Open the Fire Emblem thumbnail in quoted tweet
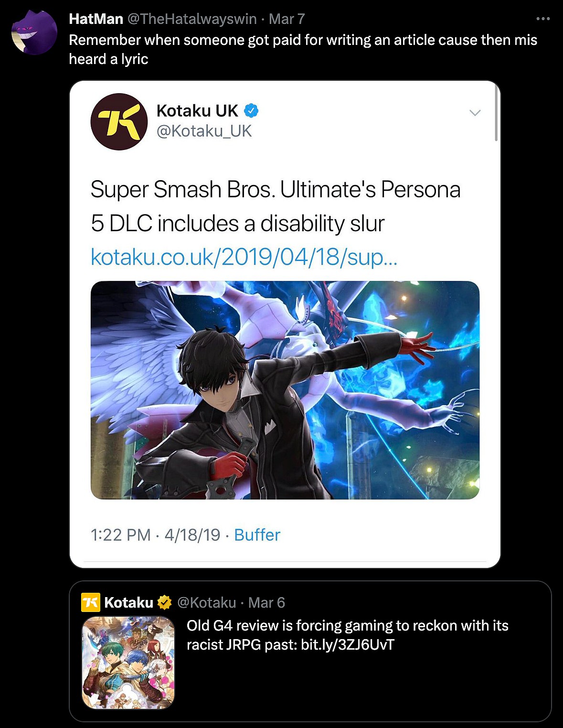The image size is (563, 728). pos(128,663)
